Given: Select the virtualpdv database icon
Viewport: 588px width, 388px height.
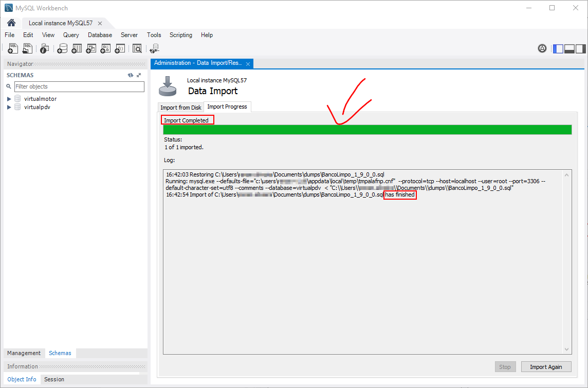Looking at the screenshot, I should (17, 107).
